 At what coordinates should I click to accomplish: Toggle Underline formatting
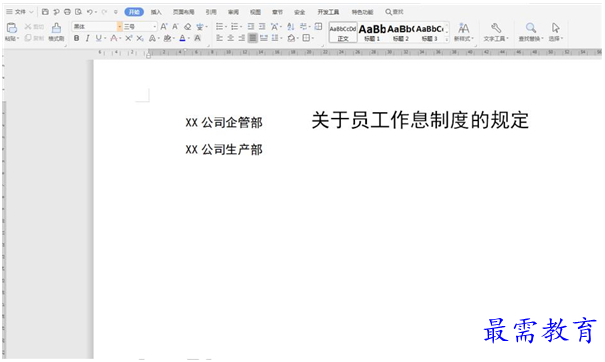98,38
